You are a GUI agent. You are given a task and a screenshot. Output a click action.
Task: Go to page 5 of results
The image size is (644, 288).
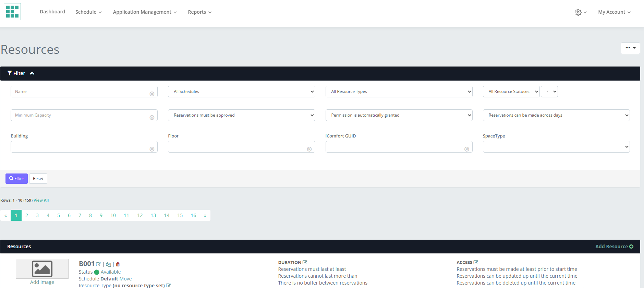click(x=59, y=215)
